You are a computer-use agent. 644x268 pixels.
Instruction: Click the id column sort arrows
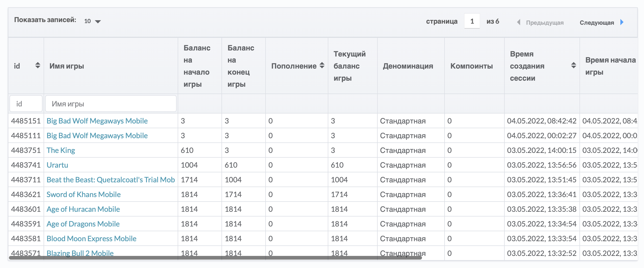38,65
